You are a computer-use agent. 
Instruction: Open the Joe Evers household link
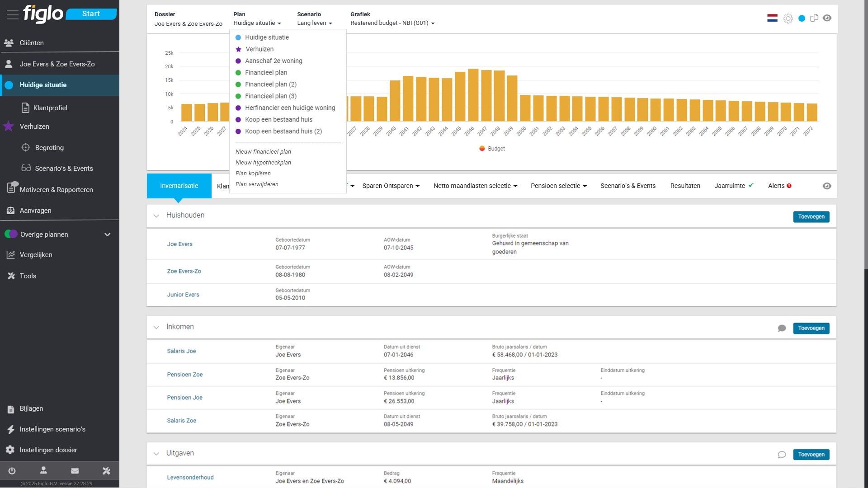pos(179,244)
